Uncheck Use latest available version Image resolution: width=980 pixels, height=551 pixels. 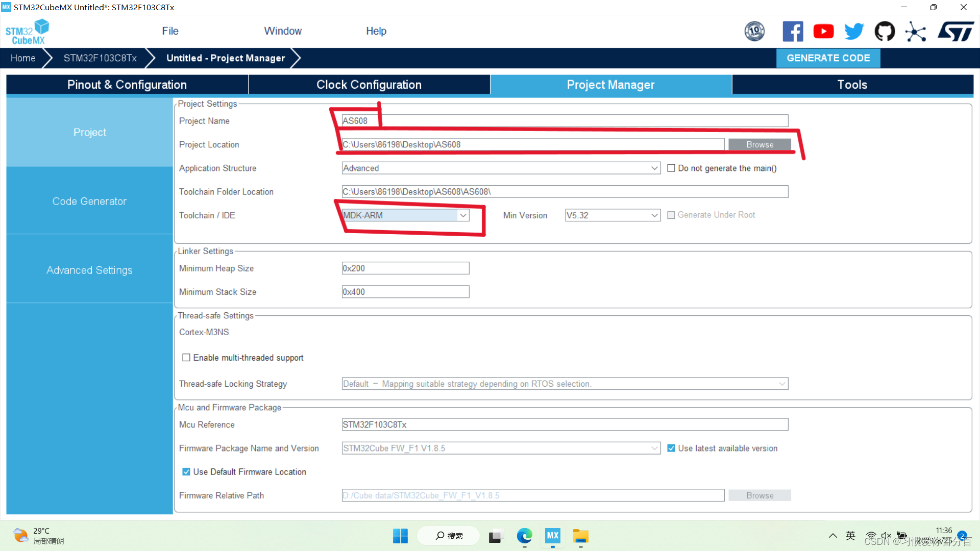click(671, 448)
